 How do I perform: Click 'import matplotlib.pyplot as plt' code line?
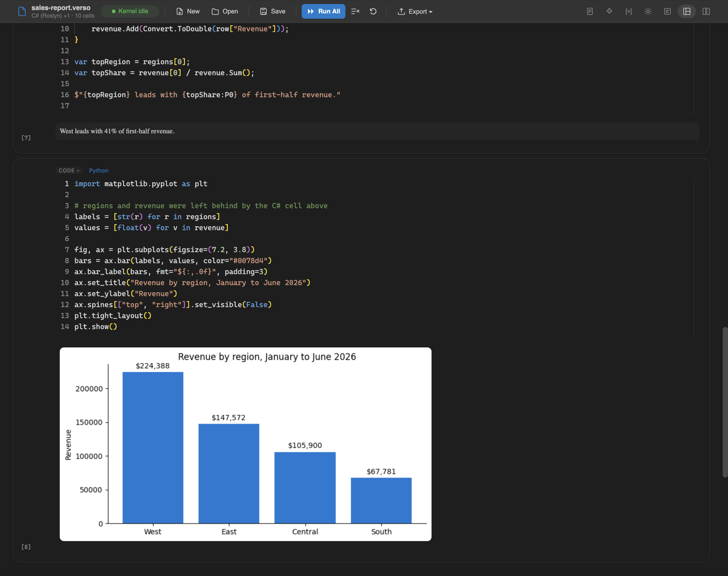141,184
